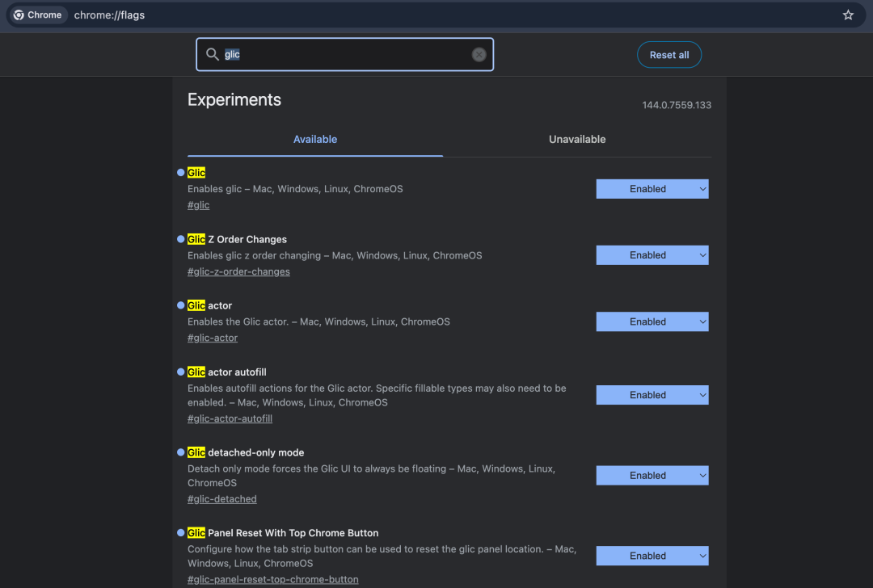The image size is (873, 588).
Task: Switch to the Available tab
Action: tap(315, 140)
